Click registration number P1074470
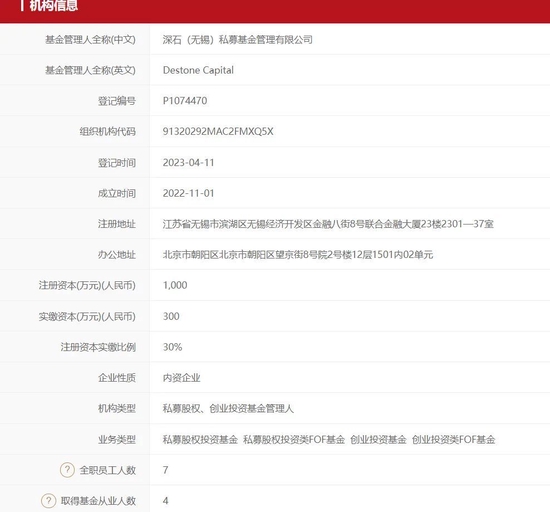Viewport: 550px width, 512px height. pyautogui.click(x=185, y=101)
